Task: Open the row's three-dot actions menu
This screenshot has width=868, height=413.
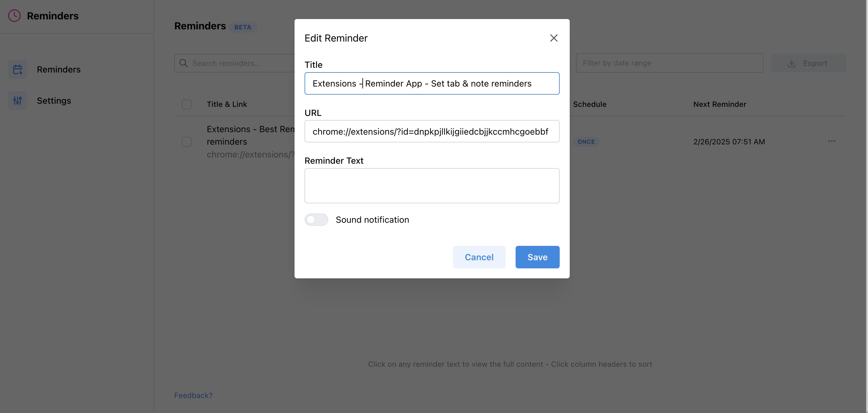Action: click(832, 141)
